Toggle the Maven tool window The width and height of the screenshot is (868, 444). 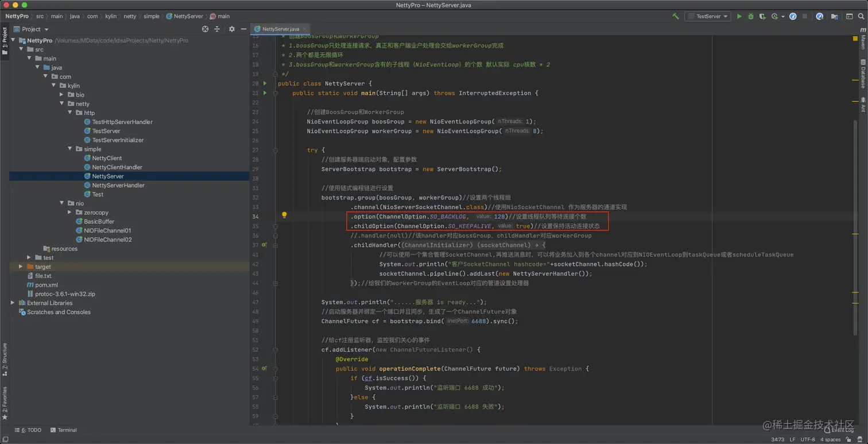(x=863, y=42)
